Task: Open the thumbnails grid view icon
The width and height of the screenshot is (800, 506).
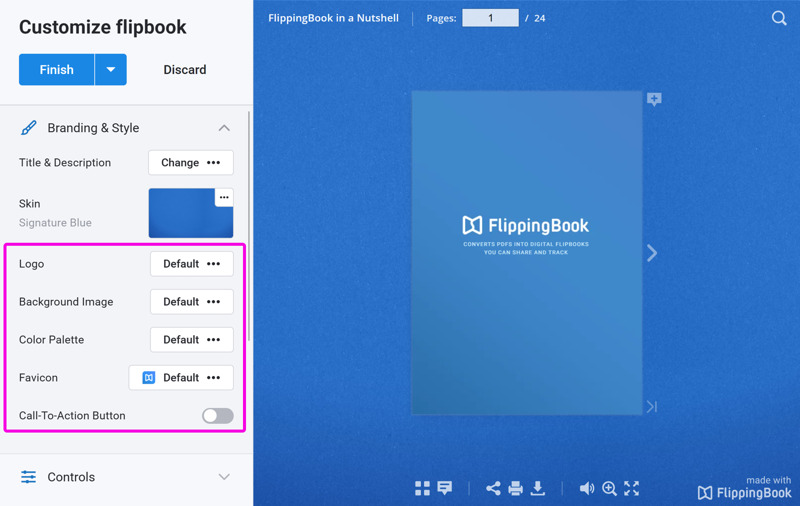Action: click(x=422, y=488)
